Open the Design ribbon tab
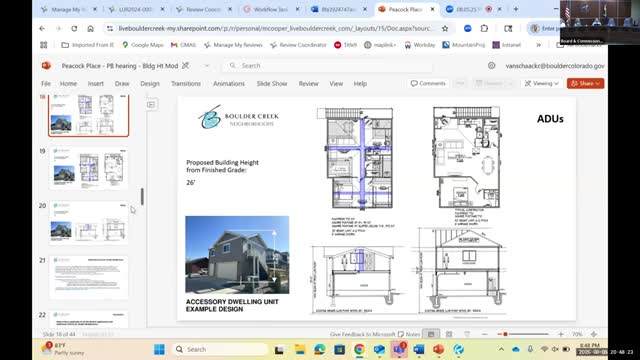Viewport: 640px width, 360px height. click(150, 83)
